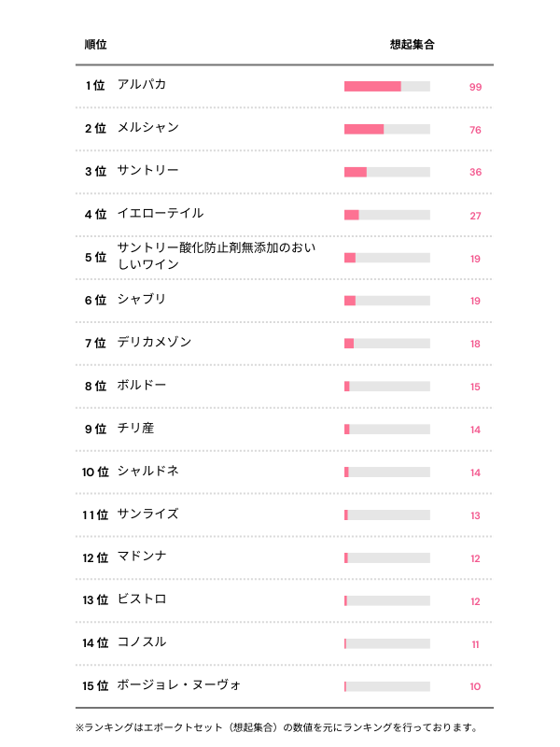
Task: Click the メルシャン score bar
Action: coord(386,129)
